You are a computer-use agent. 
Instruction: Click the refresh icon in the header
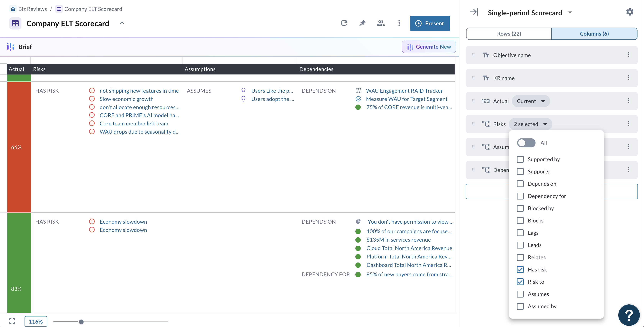tap(344, 23)
